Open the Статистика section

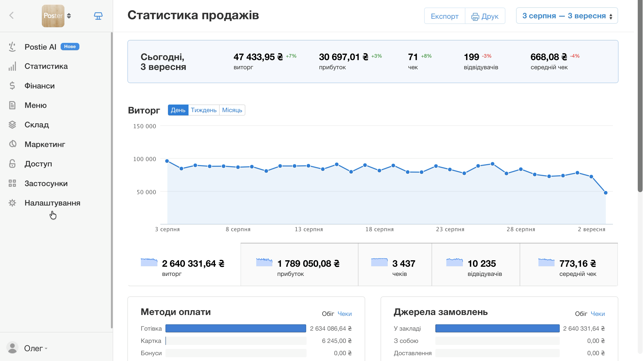pyautogui.click(x=46, y=66)
